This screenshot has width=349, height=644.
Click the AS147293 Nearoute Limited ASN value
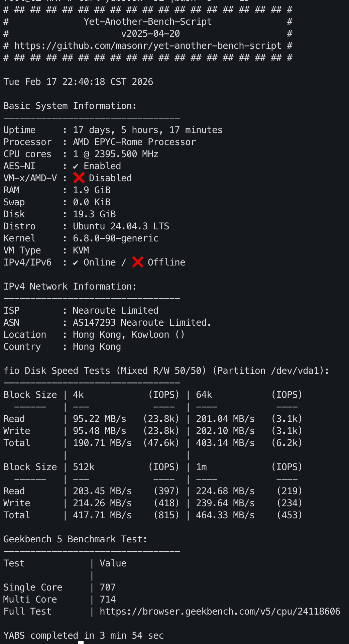(142, 323)
